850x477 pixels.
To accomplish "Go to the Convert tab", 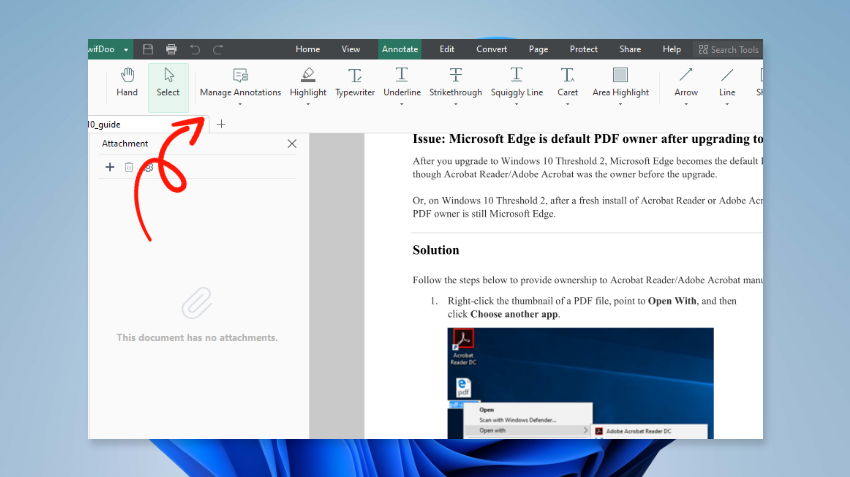I will (492, 49).
